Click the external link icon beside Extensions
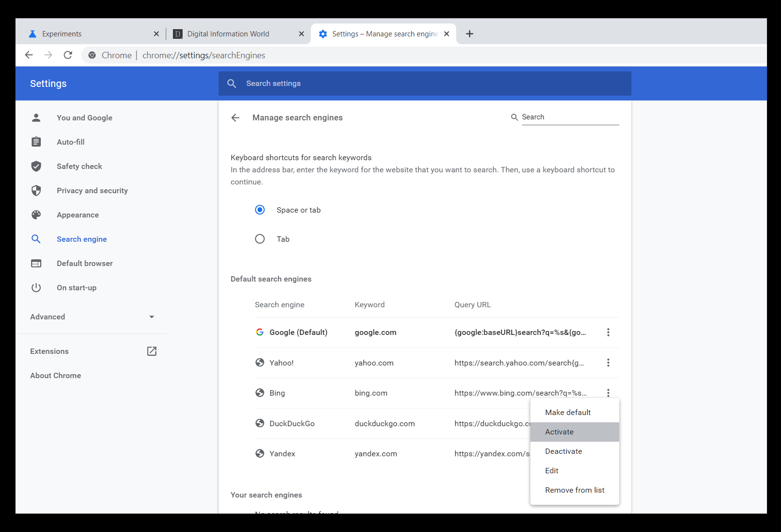The image size is (781, 532). (152, 351)
